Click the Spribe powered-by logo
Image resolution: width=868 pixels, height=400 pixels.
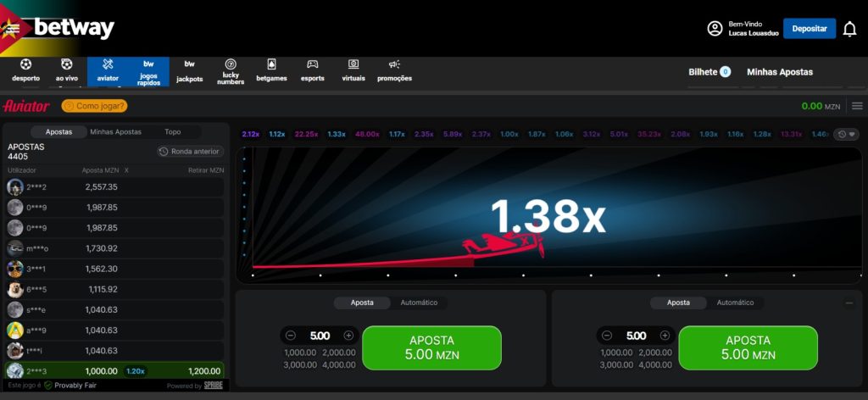tap(213, 386)
